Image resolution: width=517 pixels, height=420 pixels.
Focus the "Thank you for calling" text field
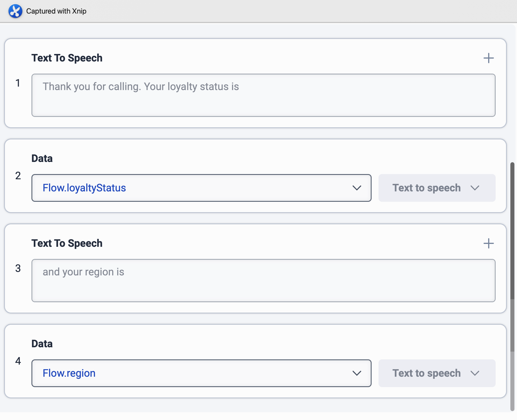(263, 95)
